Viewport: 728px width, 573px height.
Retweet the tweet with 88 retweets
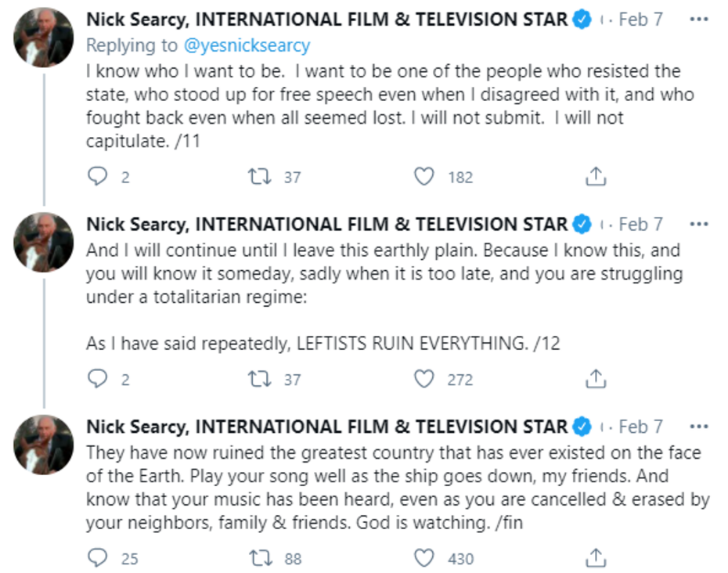[256, 558]
